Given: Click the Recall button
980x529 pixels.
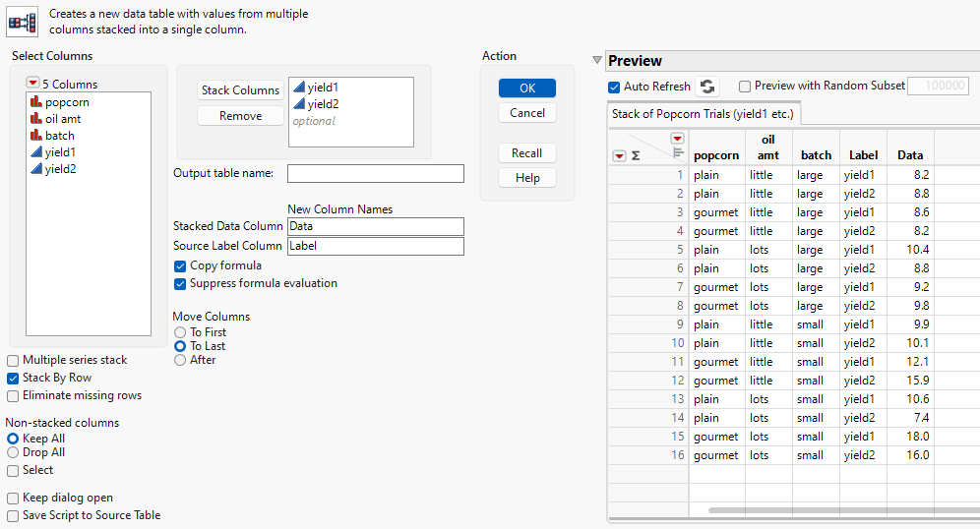Looking at the screenshot, I should [527, 153].
